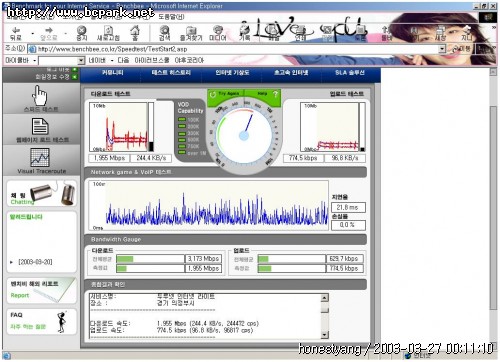500x362 pixels.
Task: Select the 웹페이지 로드 테스트 document icon
Action: pos(40,127)
